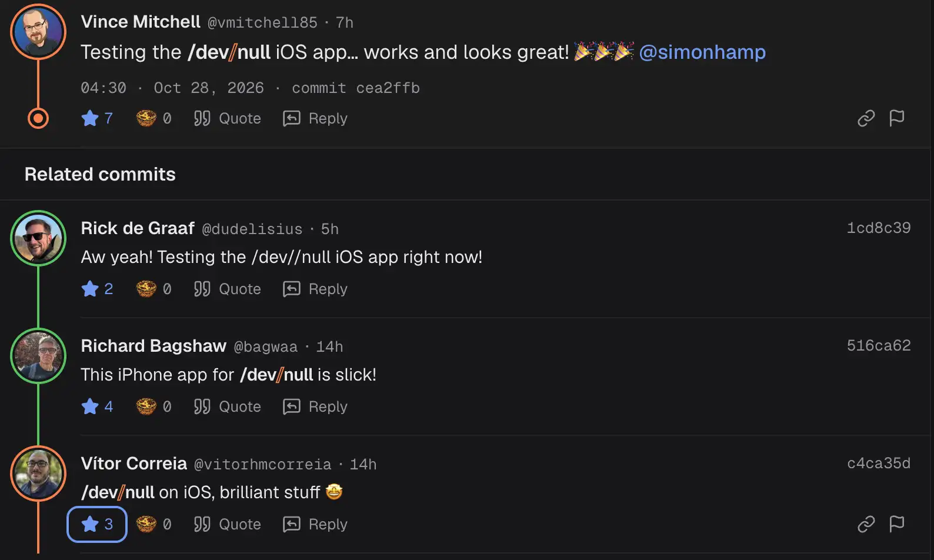934x560 pixels.
Task: Reply to Vince Mitchell's post
Action: [x=315, y=118]
